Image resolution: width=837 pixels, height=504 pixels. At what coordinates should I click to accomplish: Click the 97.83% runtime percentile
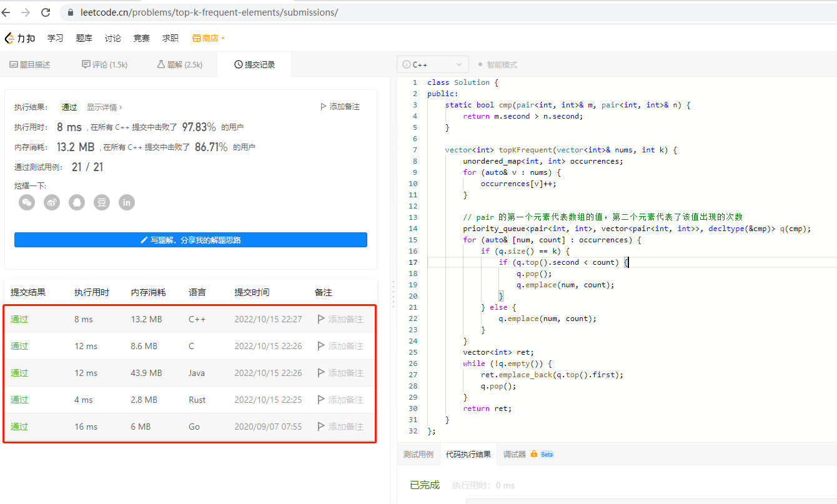tap(199, 127)
